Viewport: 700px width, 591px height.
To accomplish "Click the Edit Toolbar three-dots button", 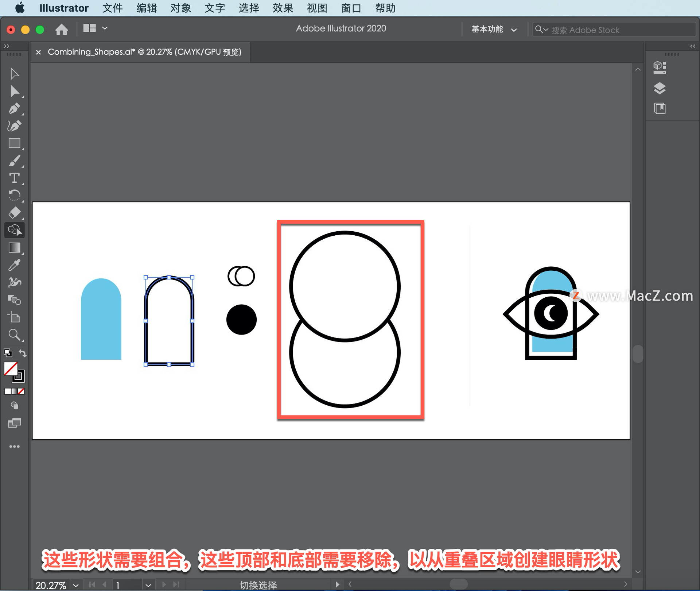I will point(15,447).
